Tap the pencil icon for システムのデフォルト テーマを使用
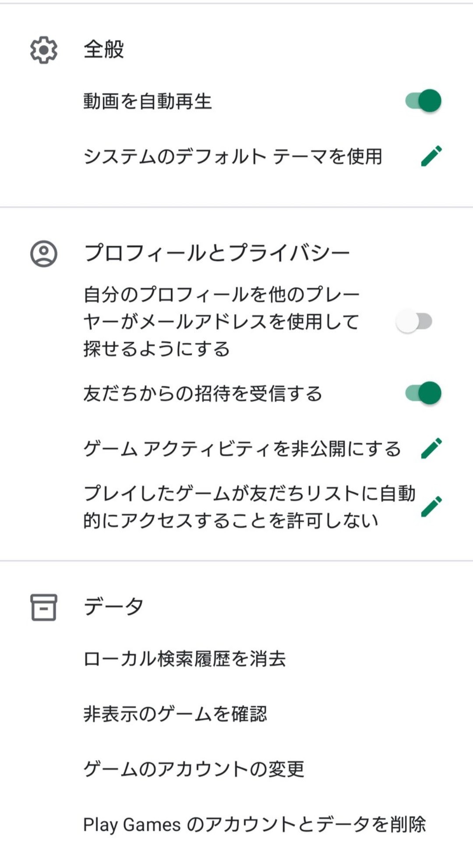This screenshot has width=473, height=868. click(431, 156)
